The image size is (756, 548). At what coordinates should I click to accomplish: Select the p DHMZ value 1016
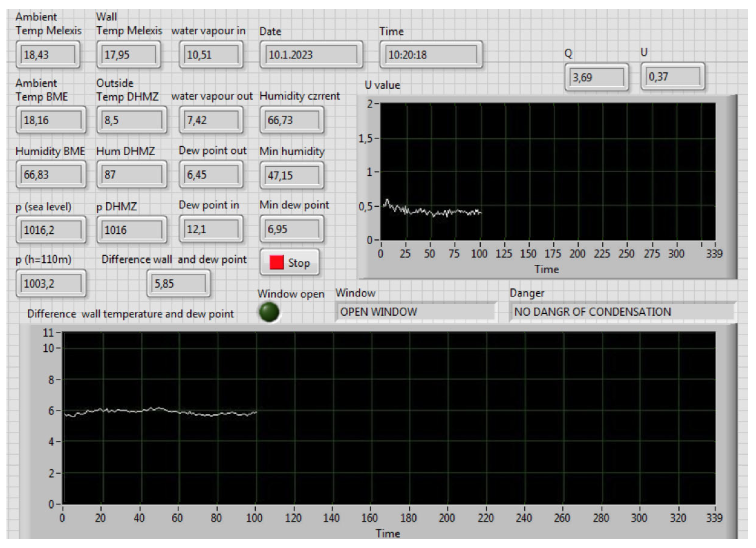click(132, 230)
